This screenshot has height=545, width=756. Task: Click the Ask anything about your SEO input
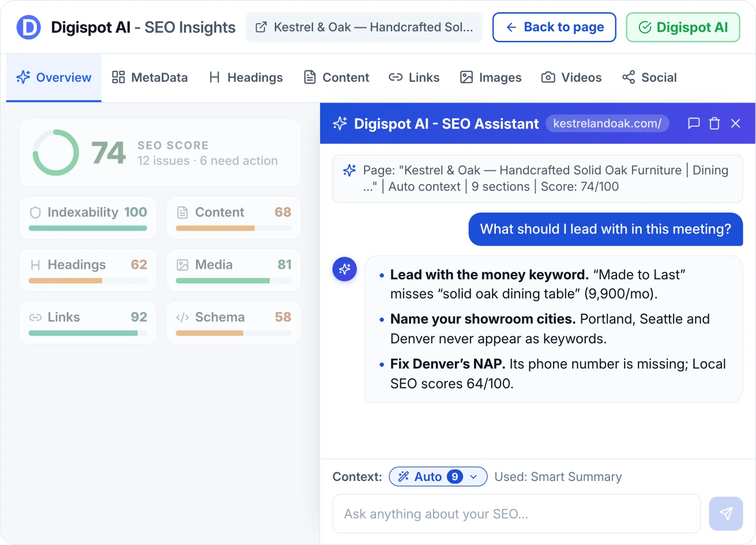516,514
